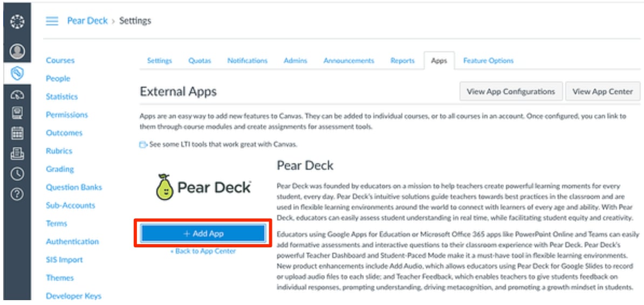Switch to the Admins tab

pyautogui.click(x=296, y=60)
